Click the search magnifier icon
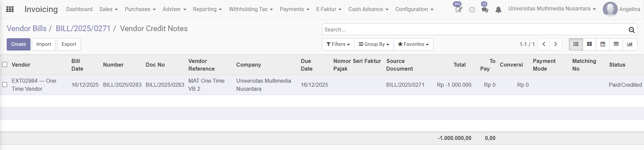This screenshot has height=150, width=644. click(632, 30)
